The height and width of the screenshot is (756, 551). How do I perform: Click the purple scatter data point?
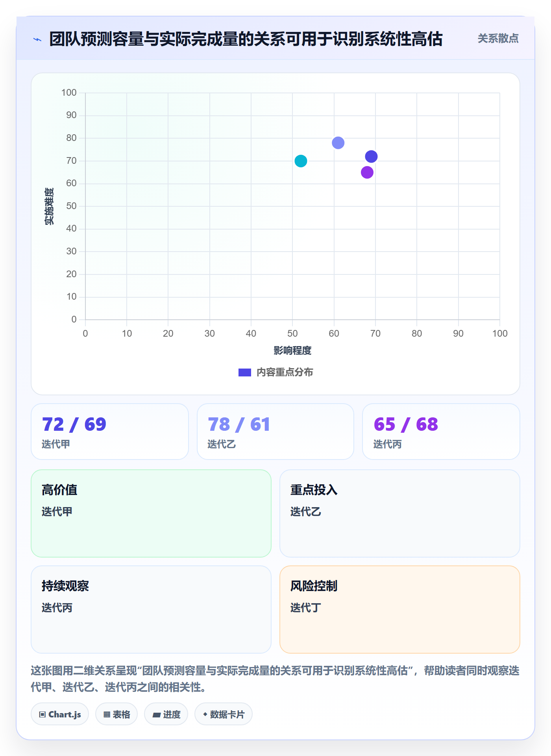[x=367, y=172]
